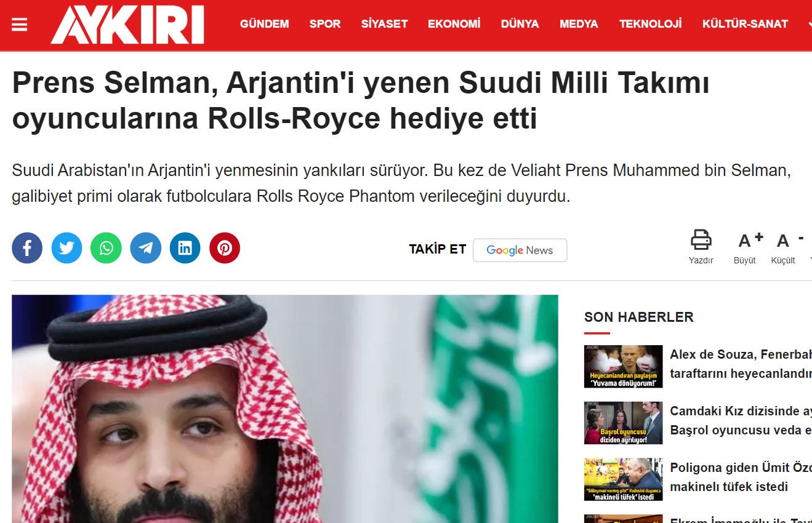Open the Poligona giden Ümit Özdağ headline

point(741,477)
